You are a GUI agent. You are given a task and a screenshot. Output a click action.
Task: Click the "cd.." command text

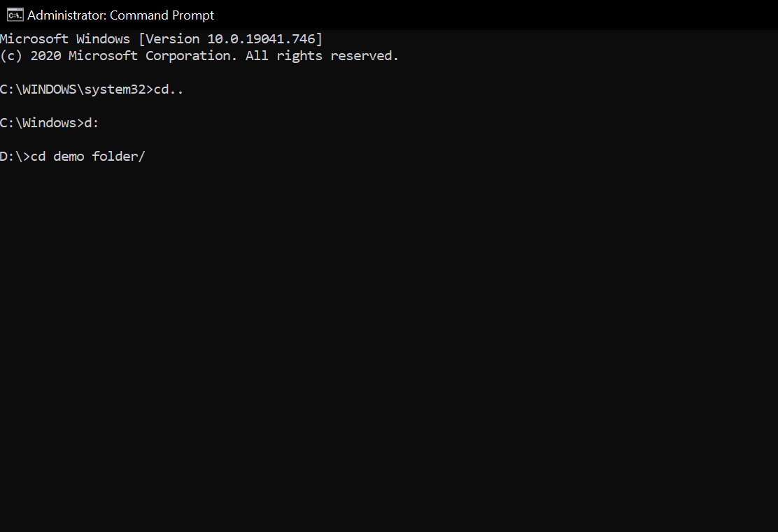(169, 89)
